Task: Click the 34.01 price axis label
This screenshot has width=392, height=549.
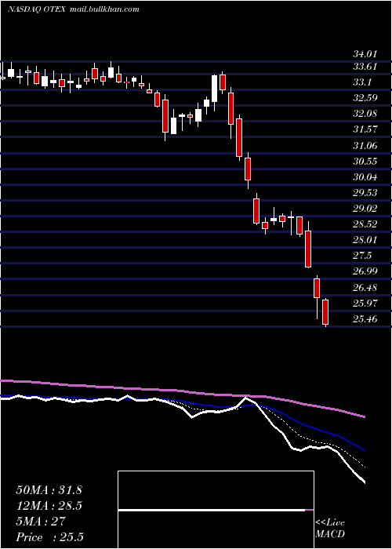Action: [x=365, y=54]
